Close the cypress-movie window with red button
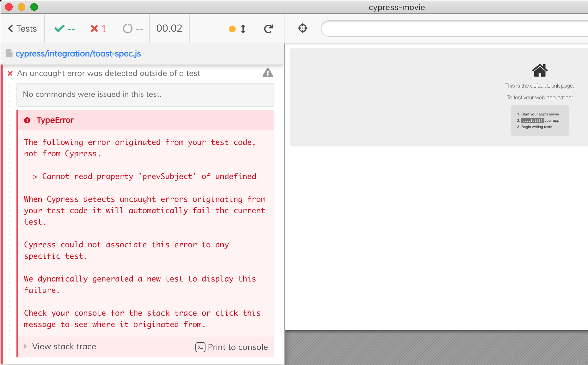588x365 pixels. [x=9, y=7]
